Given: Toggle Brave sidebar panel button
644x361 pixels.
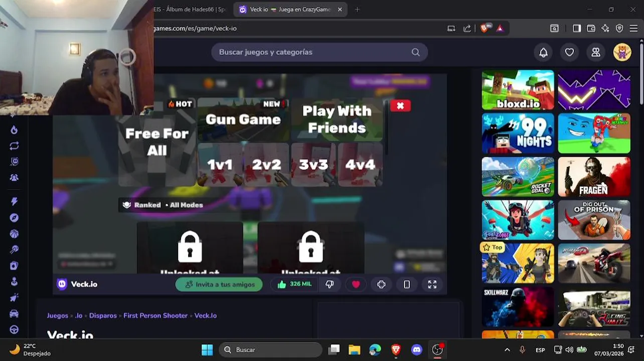Looking at the screenshot, I should coord(577,29).
